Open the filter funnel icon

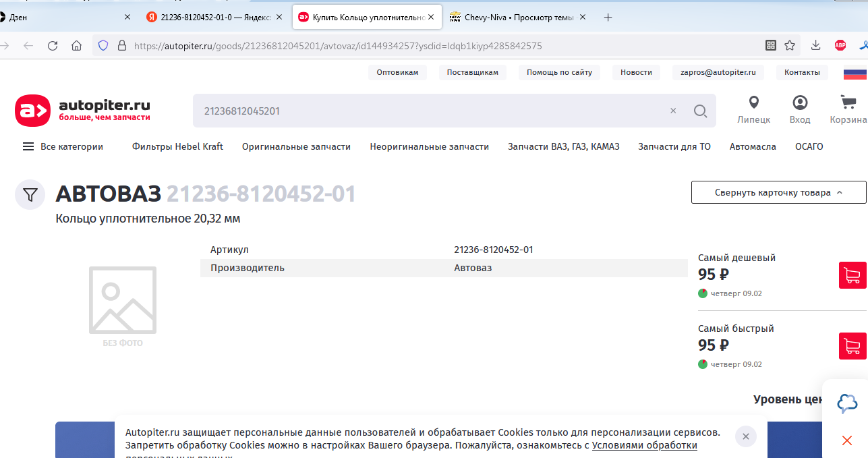click(30, 195)
